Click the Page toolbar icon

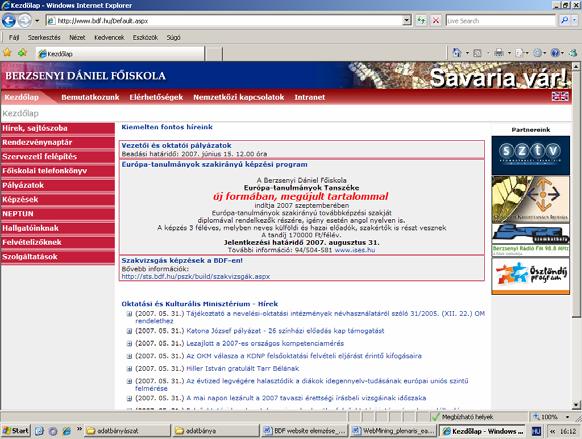tap(519, 53)
